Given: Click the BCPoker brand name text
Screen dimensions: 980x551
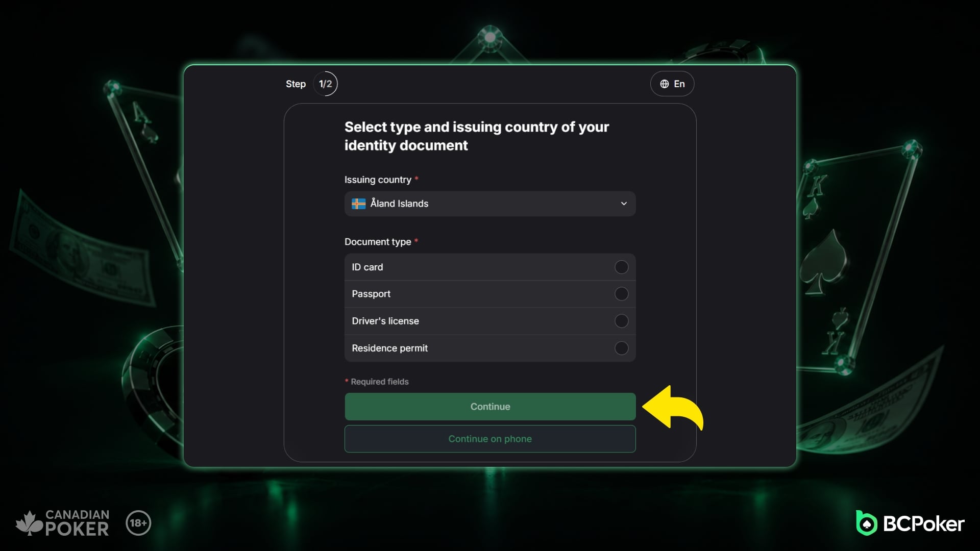Looking at the screenshot, I should click(923, 524).
